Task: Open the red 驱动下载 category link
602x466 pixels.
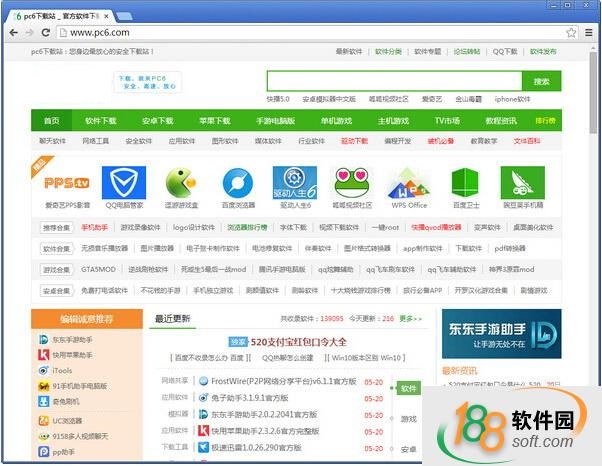Action: (x=354, y=141)
